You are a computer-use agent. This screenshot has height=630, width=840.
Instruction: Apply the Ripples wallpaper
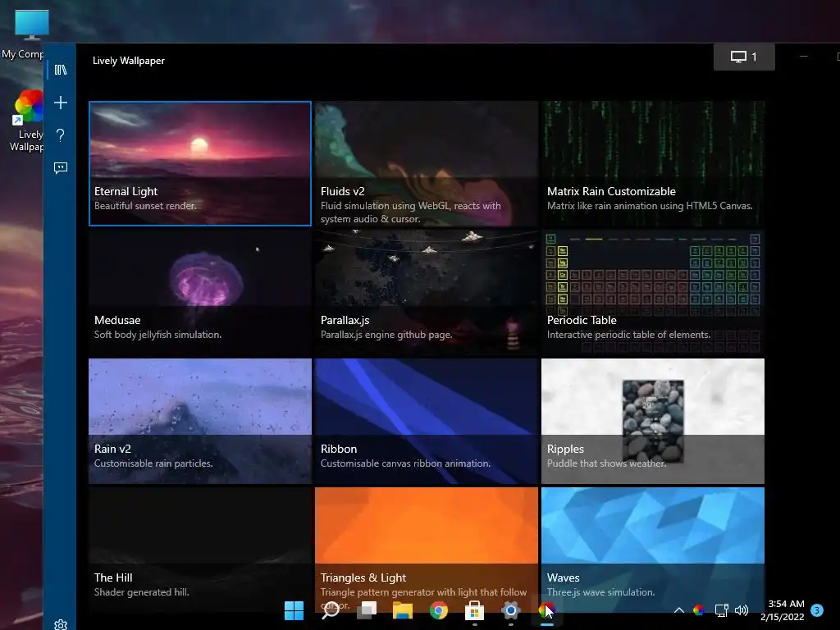pos(653,421)
